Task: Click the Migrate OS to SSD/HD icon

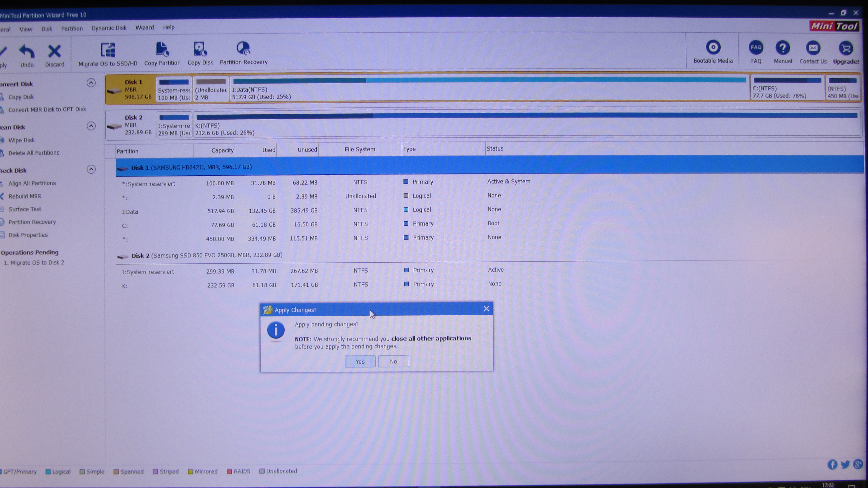Action: click(108, 50)
